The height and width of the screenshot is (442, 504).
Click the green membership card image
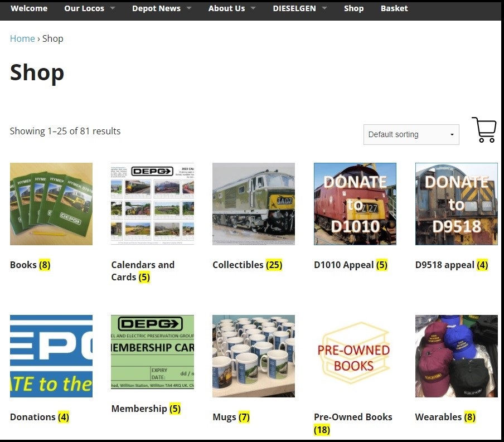click(152, 352)
